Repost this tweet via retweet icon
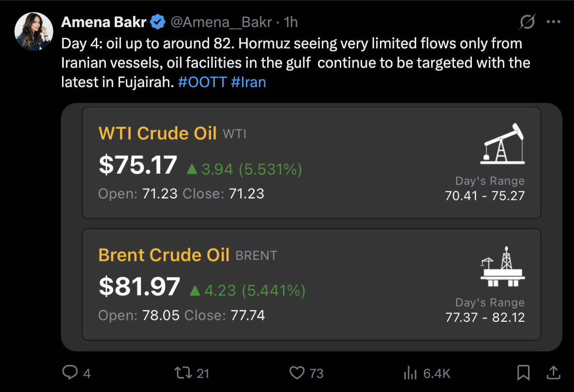This screenshot has width=574, height=392. tap(183, 372)
